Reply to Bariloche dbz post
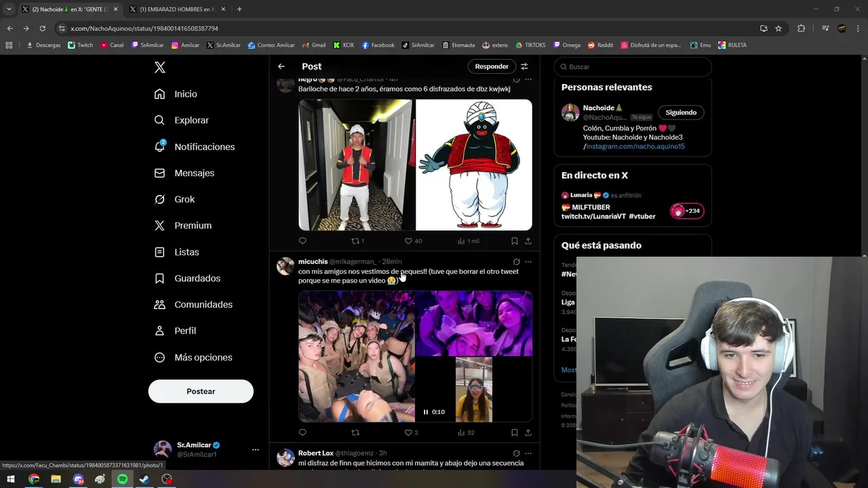Viewport: 868px width, 488px height. pos(302,241)
